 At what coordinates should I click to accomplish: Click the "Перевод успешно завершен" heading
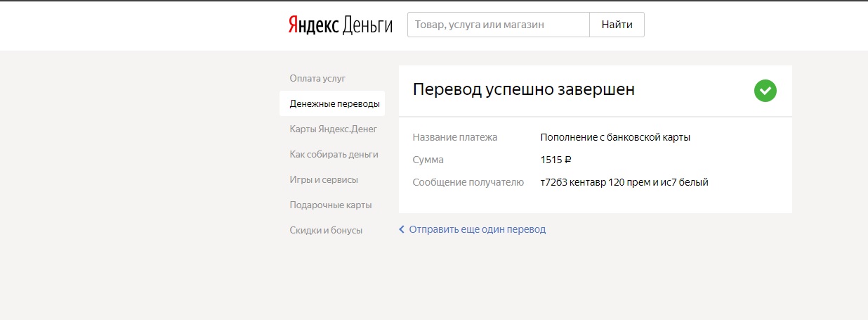click(x=524, y=90)
